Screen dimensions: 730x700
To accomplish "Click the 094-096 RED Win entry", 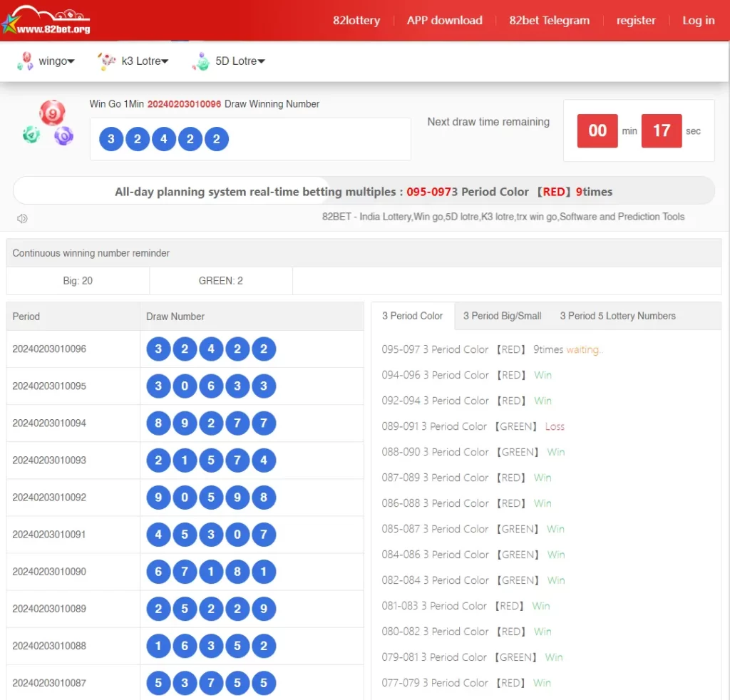I will tap(466, 375).
